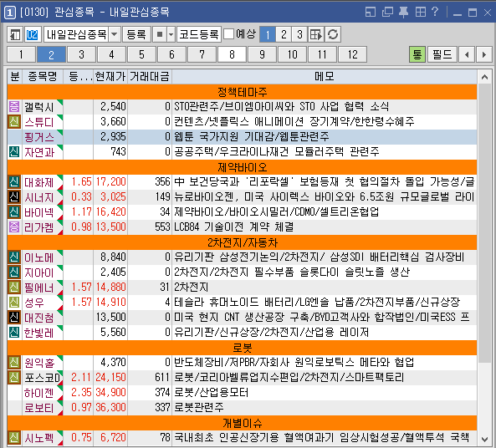Click the scrollbar down arrow
This screenshot has height=448, width=496.
484,439
